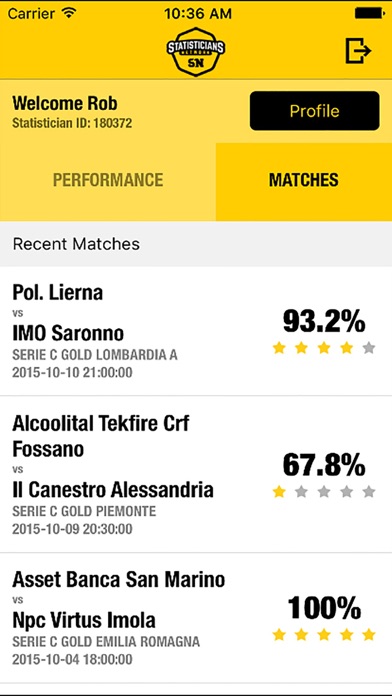
Task: Open Alcoolital Tekfire Crf Fossano match
Action: point(196,474)
